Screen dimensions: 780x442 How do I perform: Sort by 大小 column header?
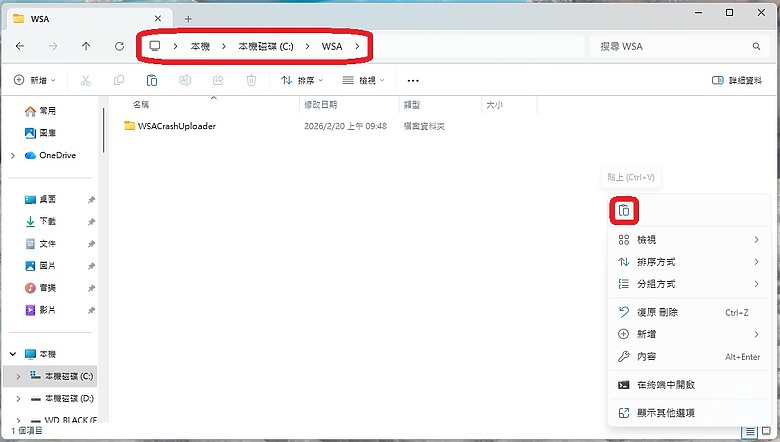click(x=494, y=104)
